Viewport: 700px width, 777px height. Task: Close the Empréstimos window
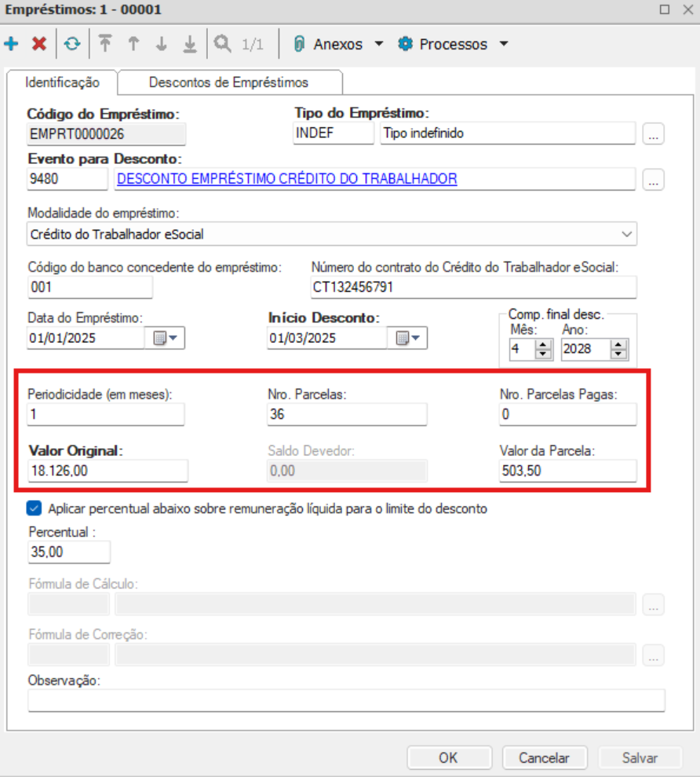coord(688,9)
